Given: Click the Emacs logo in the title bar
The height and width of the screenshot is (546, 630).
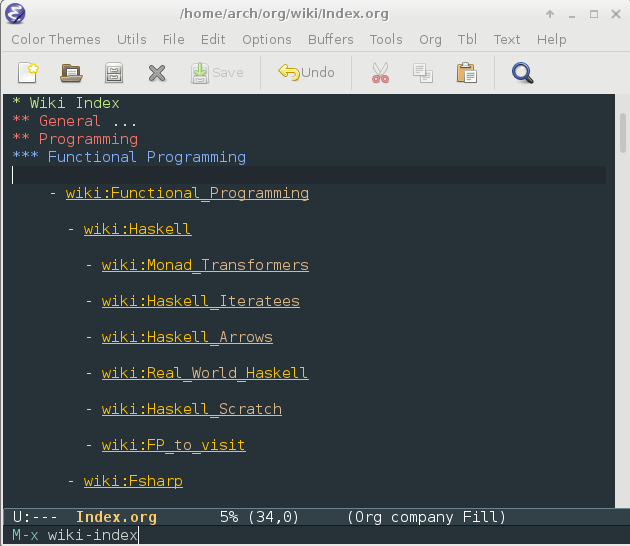Looking at the screenshot, I should coord(15,14).
